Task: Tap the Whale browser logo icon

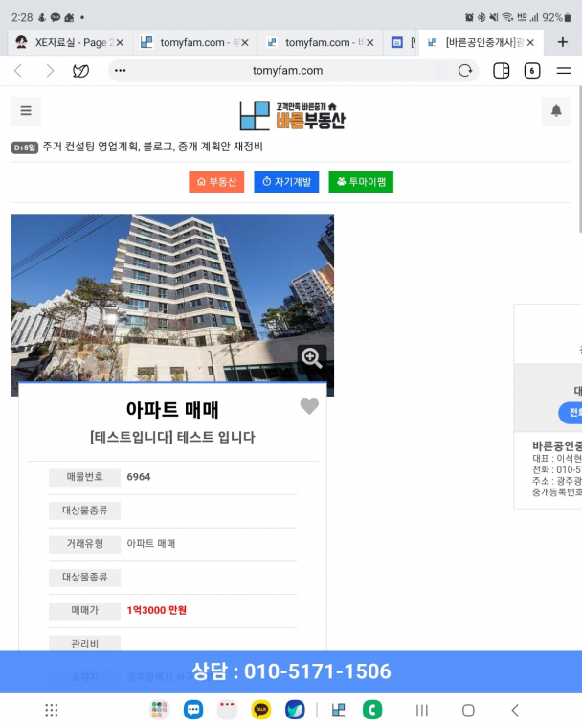Action: click(80, 71)
